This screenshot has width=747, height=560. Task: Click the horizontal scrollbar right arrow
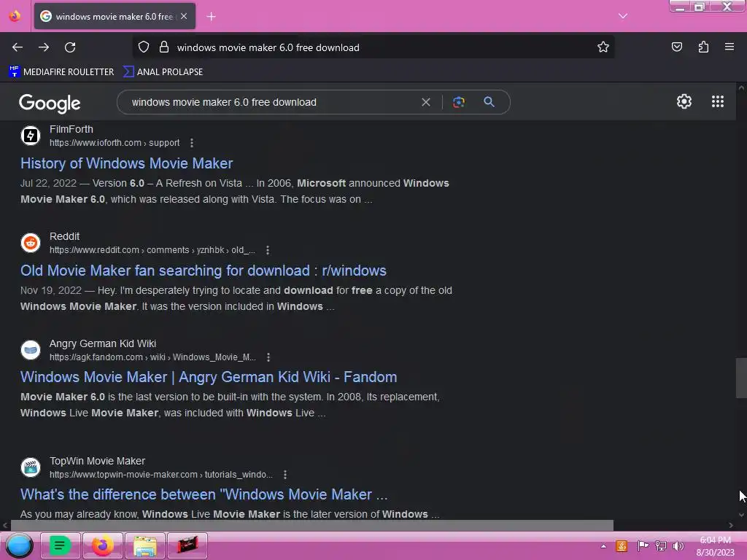click(731, 525)
